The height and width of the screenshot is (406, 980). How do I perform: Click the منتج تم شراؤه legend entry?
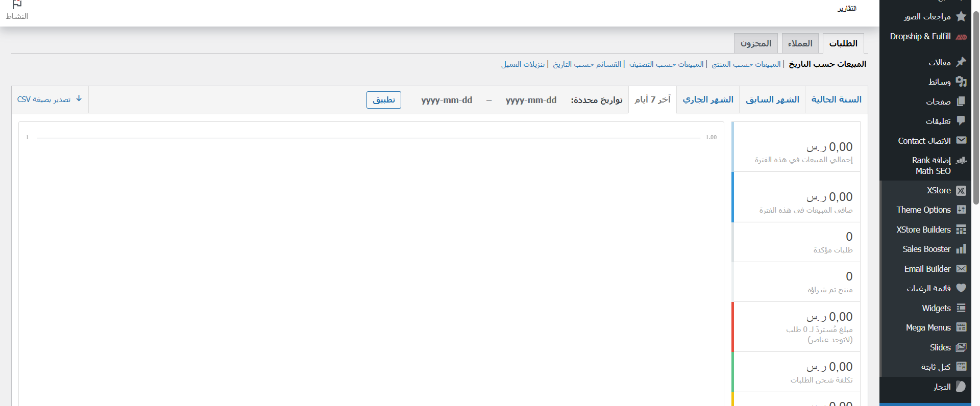pos(796,282)
